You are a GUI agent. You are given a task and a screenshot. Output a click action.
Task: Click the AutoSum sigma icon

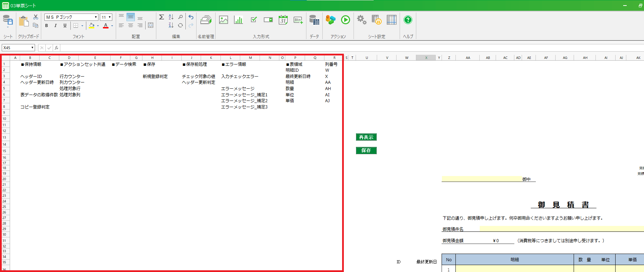(162, 17)
